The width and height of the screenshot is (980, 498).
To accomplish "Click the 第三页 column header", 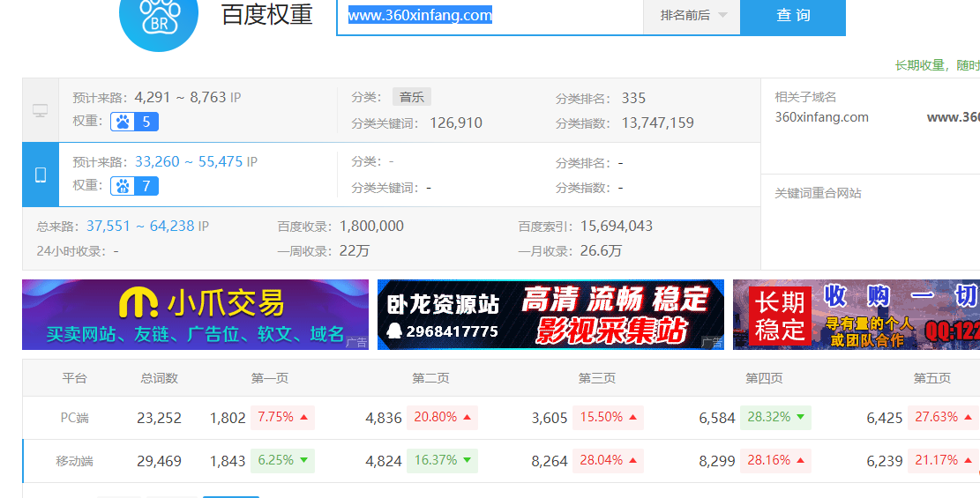I will pyautogui.click(x=597, y=378).
